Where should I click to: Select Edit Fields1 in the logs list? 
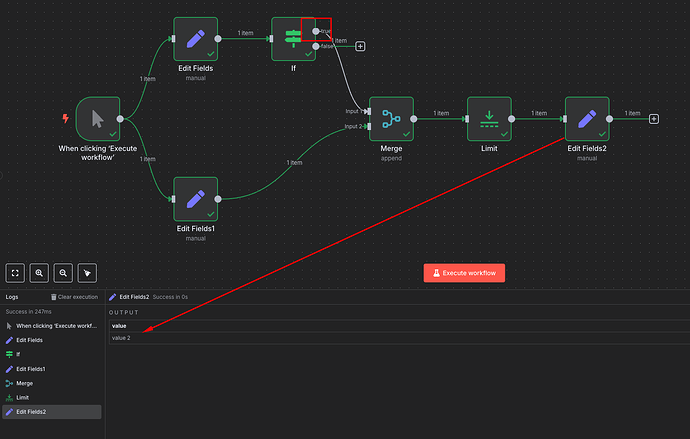point(52,369)
